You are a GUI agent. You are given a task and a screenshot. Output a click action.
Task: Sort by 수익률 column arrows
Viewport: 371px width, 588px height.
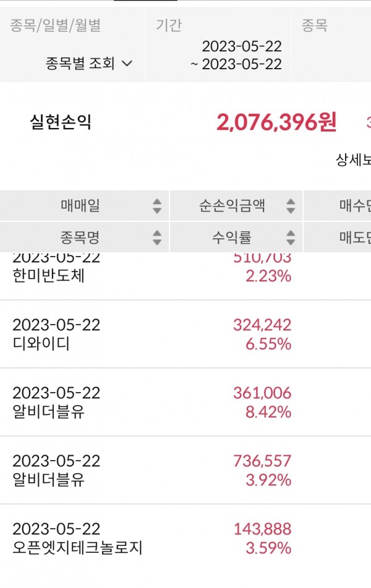(x=291, y=237)
